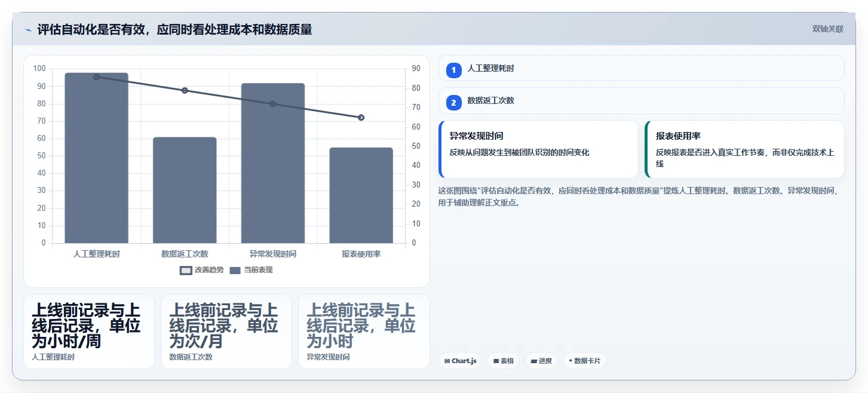Click trend line point above 人工整理耗时
The image size is (868, 393).
[x=97, y=77]
